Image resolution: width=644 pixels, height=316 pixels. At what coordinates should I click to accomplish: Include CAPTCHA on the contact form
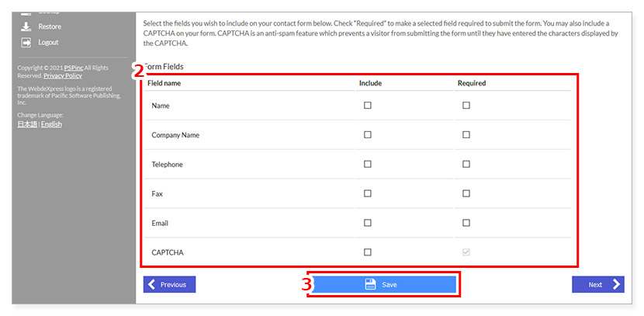(x=368, y=252)
